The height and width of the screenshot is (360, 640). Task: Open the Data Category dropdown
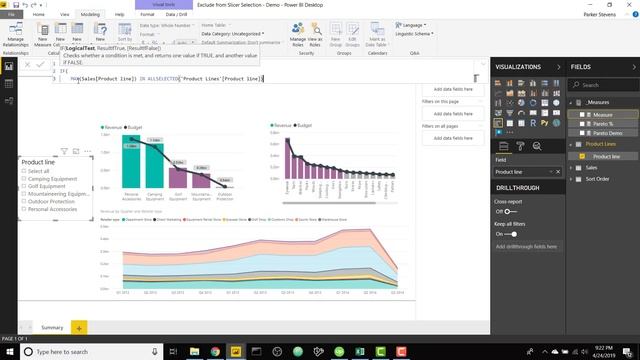(x=233, y=34)
